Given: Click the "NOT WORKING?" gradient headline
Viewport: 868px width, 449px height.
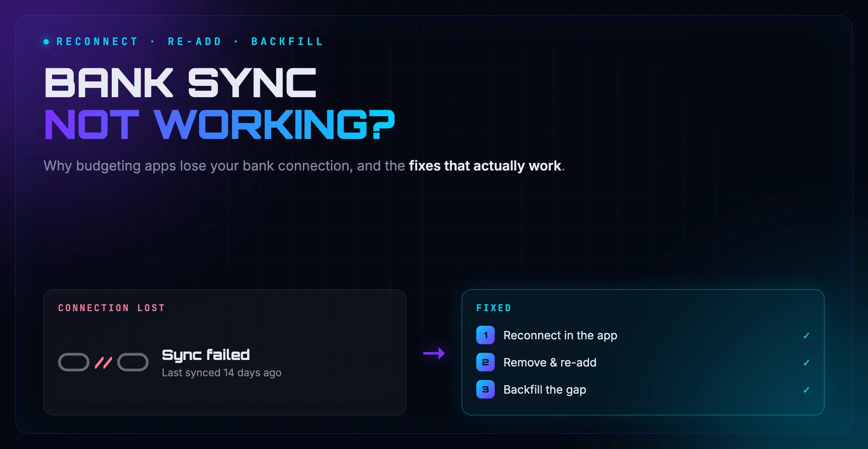Looking at the screenshot, I should (220, 124).
